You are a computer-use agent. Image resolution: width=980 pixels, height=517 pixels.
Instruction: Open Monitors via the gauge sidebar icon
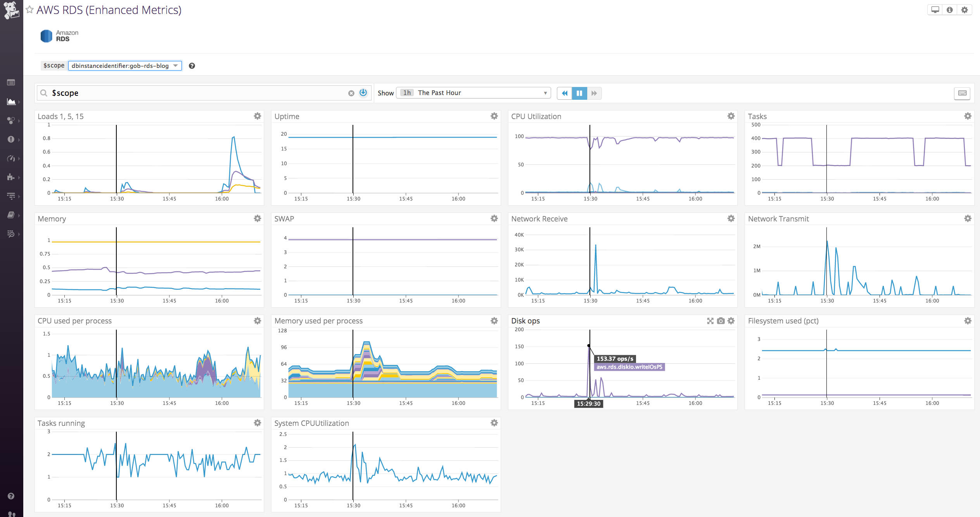point(11,158)
